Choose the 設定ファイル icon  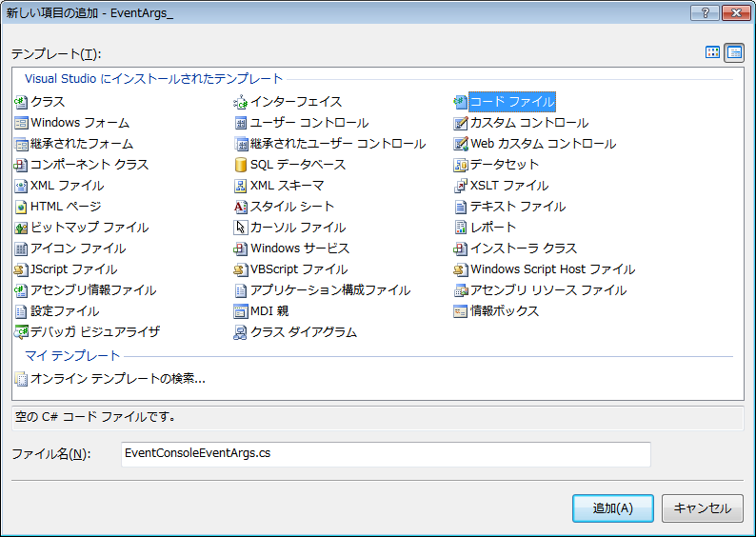21,311
